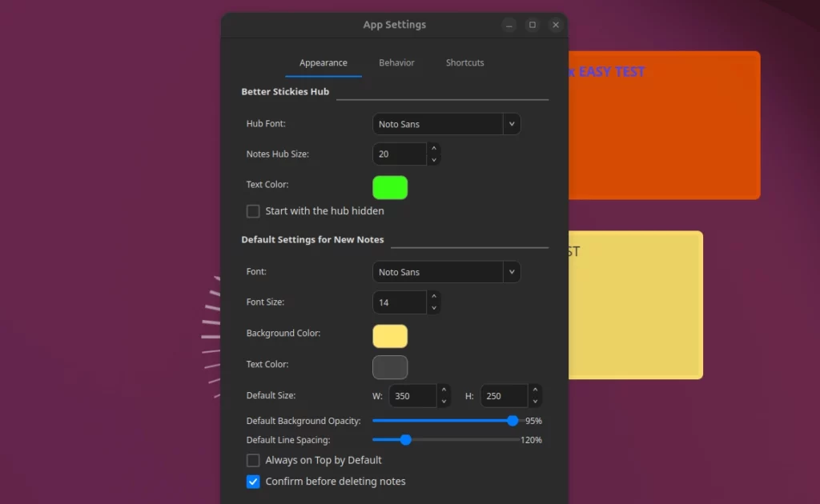Screen dimensions: 820x504
Task: Decrease default height with down arrow
Action: click(x=535, y=402)
